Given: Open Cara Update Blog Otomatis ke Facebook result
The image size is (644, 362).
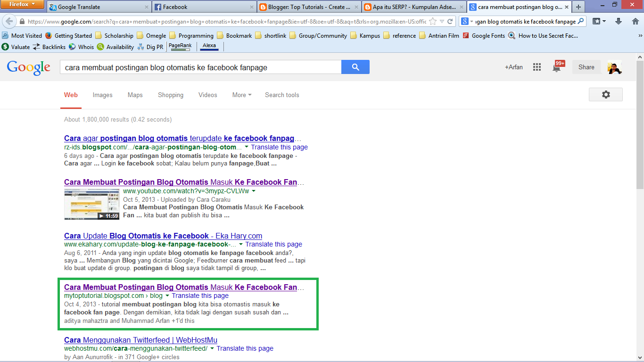Looking at the screenshot, I should pyautogui.click(x=163, y=236).
